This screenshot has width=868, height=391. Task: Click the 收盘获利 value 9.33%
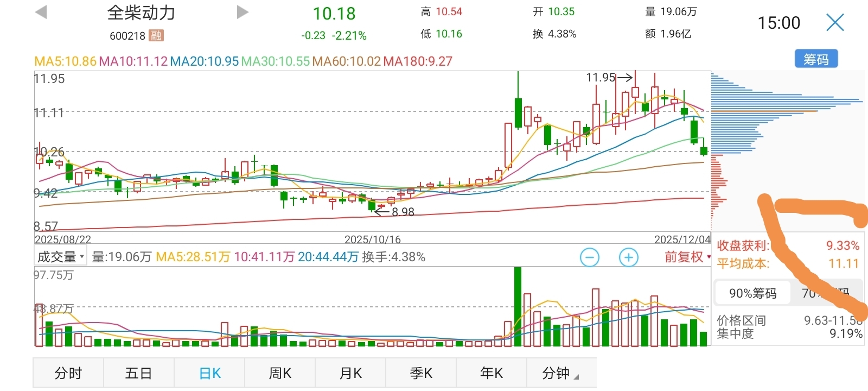tap(843, 245)
